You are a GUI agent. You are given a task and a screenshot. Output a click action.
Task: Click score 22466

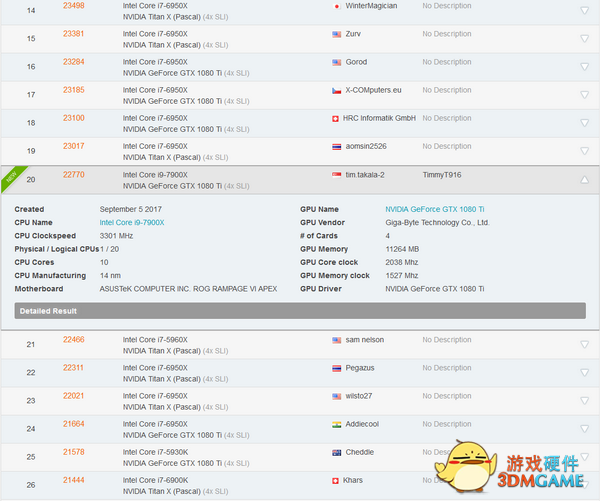point(73,339)
